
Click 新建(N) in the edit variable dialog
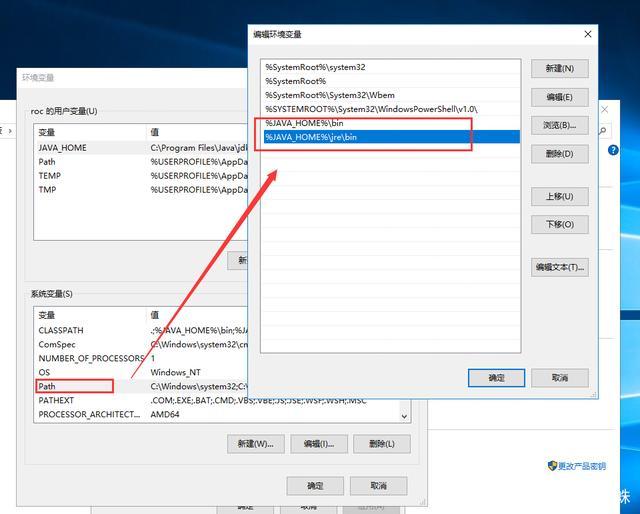560,69
